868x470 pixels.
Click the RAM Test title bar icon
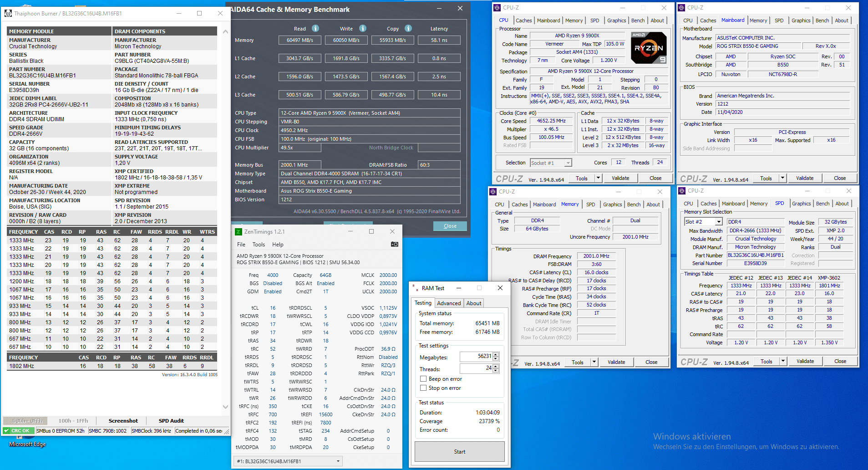pos(415,288)
